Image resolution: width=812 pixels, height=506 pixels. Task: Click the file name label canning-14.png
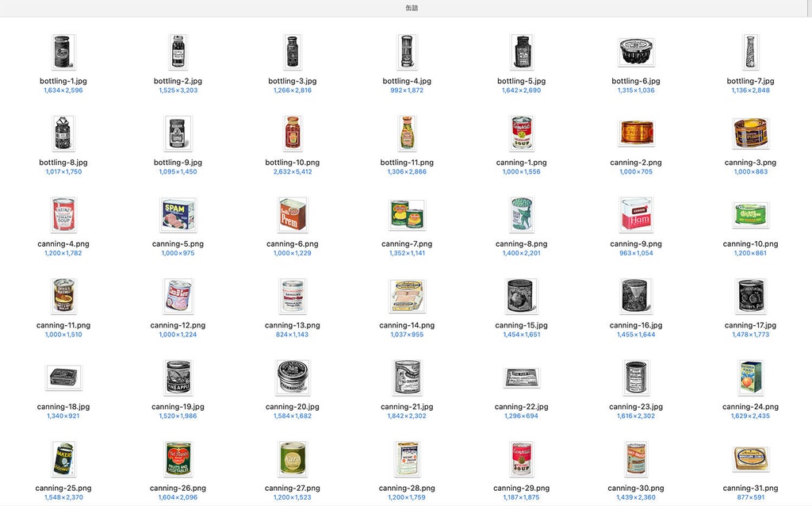pyautogui.click(x=407, y=325)
